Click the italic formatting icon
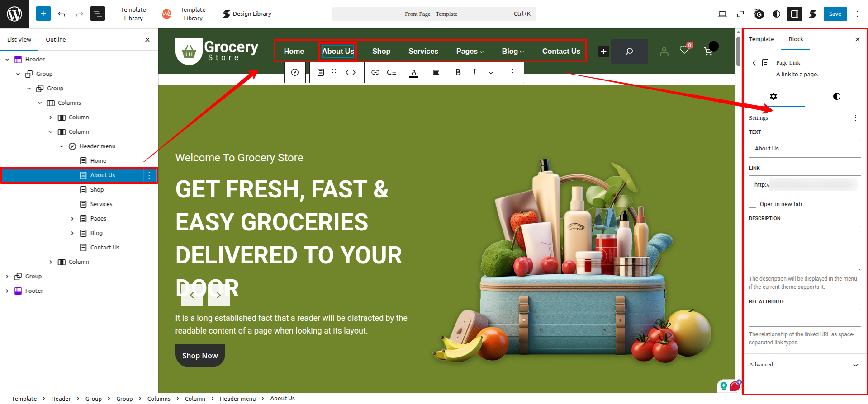 pyautogui.click(x=474, y=72)
